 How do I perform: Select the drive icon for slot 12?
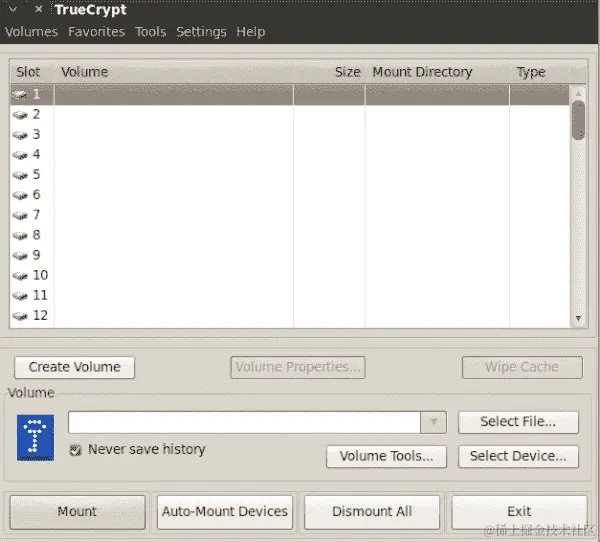(x=20, y=316)
